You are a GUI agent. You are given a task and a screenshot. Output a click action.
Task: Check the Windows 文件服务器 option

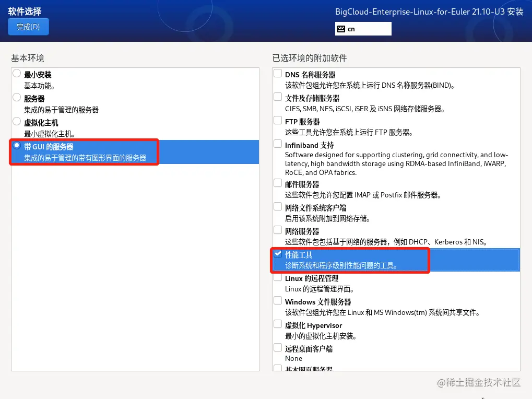tap(277, 300)
